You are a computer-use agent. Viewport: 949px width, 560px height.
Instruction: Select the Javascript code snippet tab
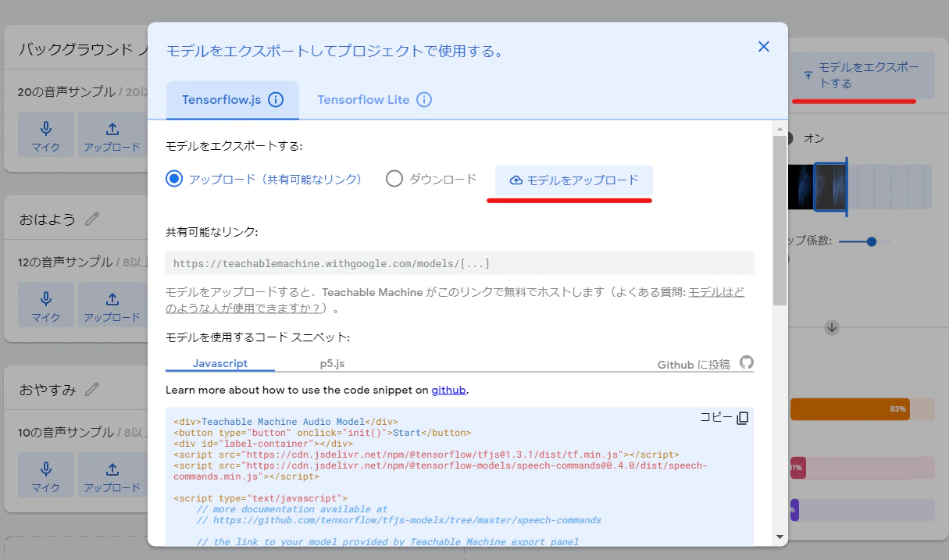(x=220, y=363)
